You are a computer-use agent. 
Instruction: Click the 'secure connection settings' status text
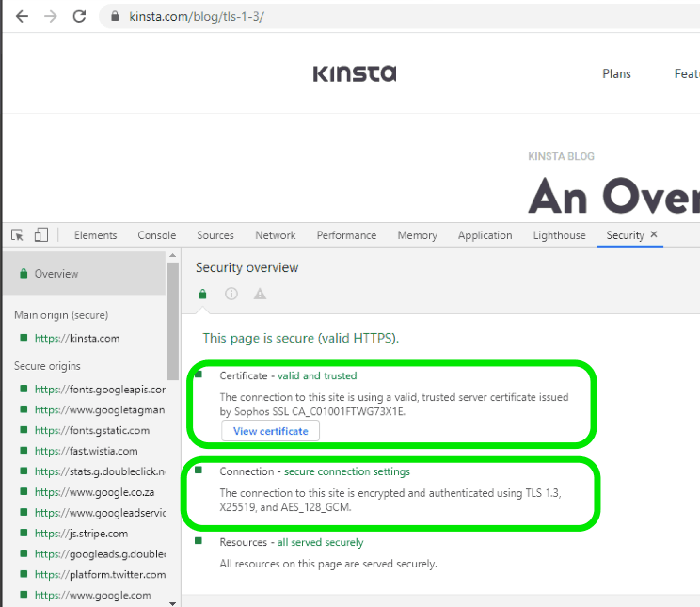[347, 471]
